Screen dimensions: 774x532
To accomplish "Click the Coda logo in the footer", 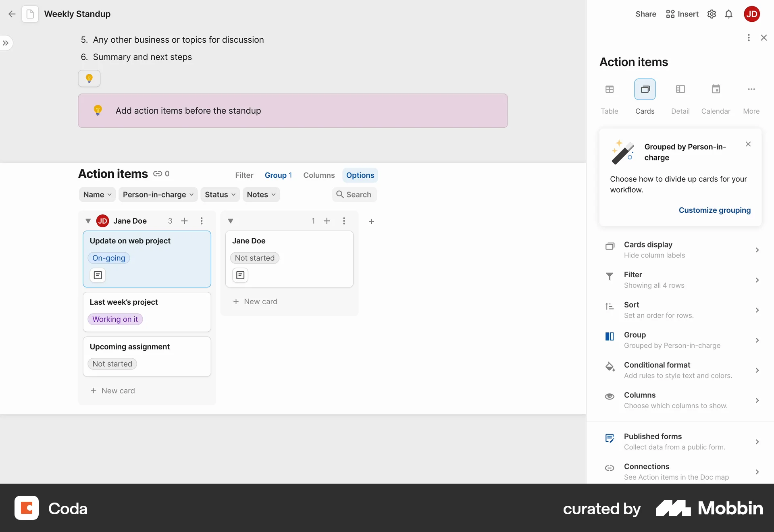I will (x=26, y=508).
